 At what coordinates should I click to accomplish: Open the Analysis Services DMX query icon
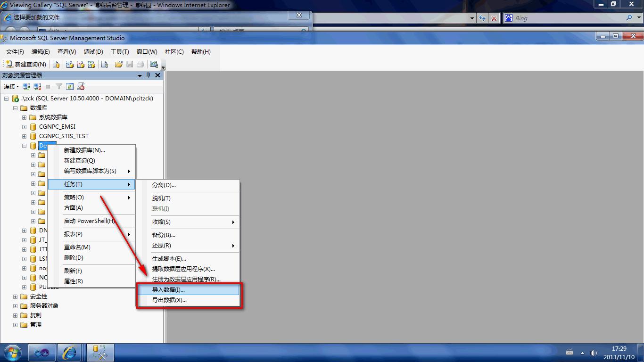coord(81,64)
